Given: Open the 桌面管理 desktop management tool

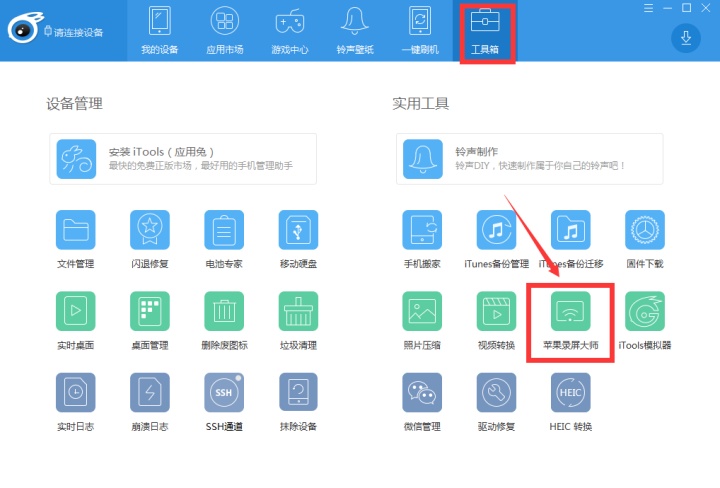Looking at the screenshot, I should (x=150, y=311).
